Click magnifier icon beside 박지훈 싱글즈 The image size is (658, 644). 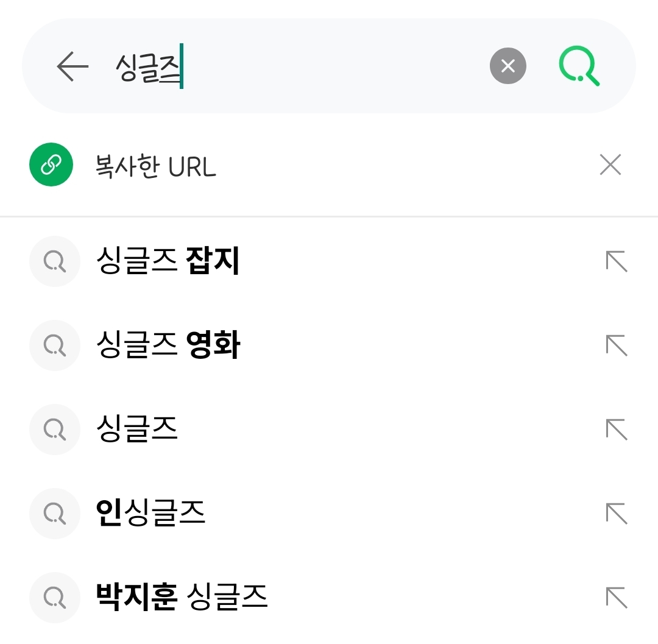55,598
